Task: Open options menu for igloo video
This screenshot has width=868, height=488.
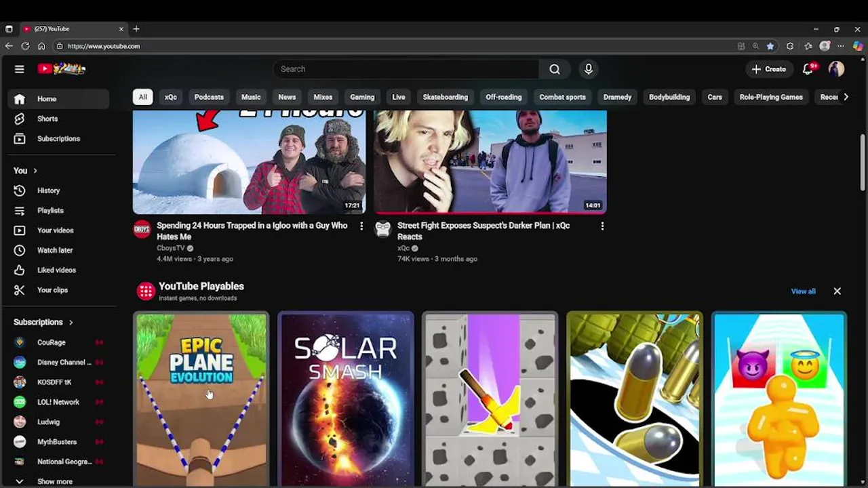Action: [x=361, y=226]
